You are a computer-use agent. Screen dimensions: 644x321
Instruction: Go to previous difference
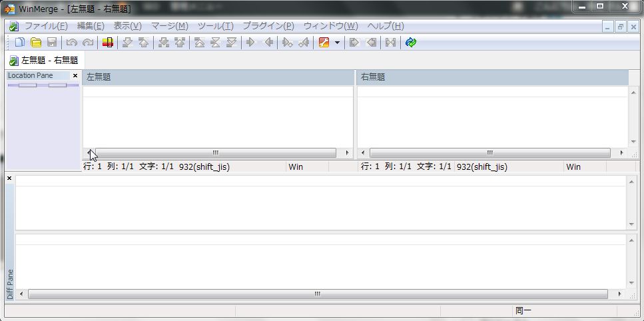coord(143,42)
